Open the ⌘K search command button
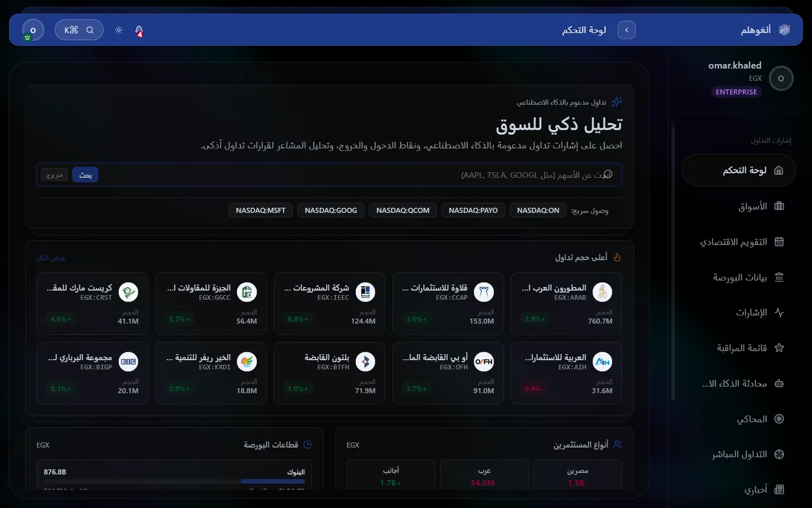The image size is (812, 508). pos(79,30)
